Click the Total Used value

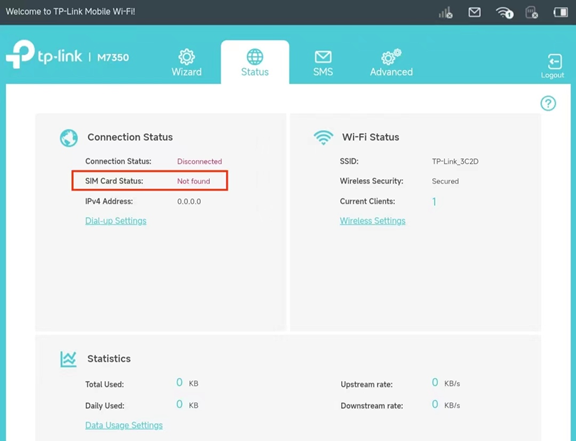pyautogui.click(x=187, y=383)
